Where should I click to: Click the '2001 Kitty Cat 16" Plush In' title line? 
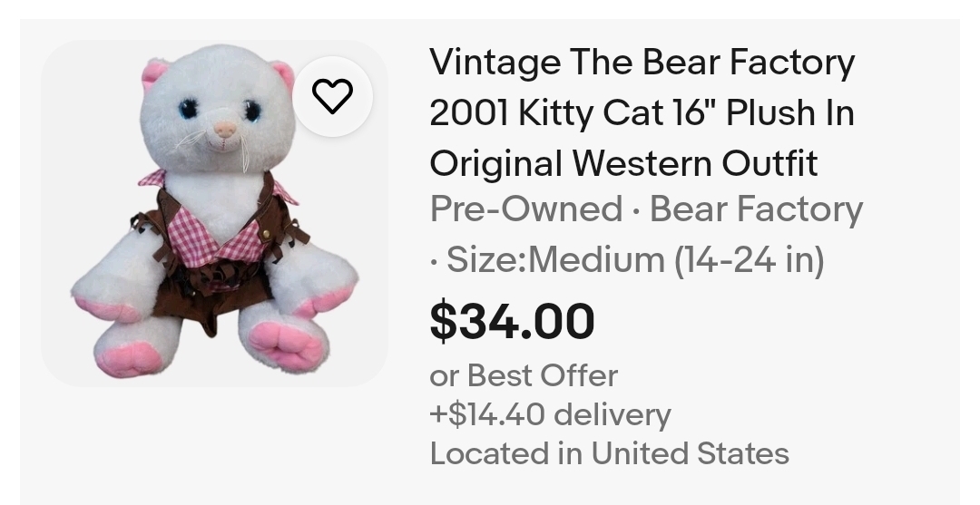coord(642,113)
